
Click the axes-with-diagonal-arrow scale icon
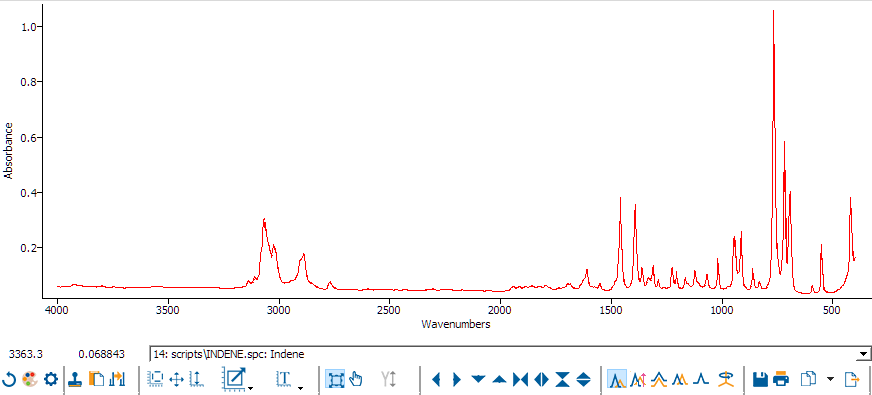point(234,379)
